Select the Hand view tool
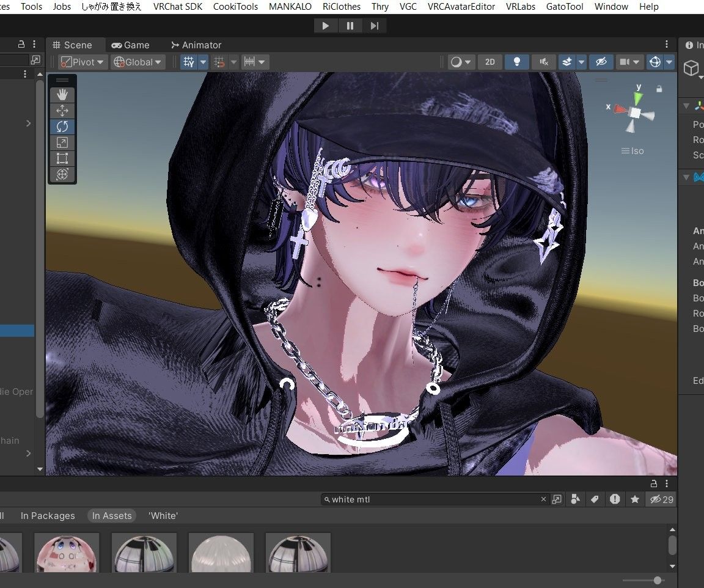The width and height of the screenshot is (704, 588). pyautogui.click(x=62, y=94)
